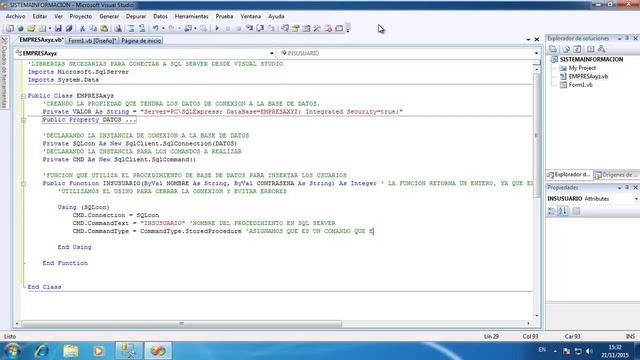
Task: Sort properties alphabetically icon
Action: 563,211
